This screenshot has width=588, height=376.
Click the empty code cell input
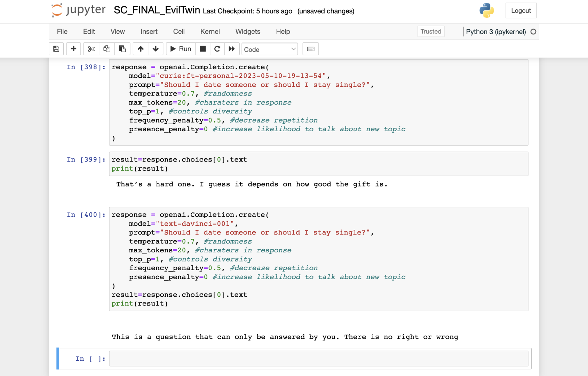pyautogui.click(x=318, y=359)
